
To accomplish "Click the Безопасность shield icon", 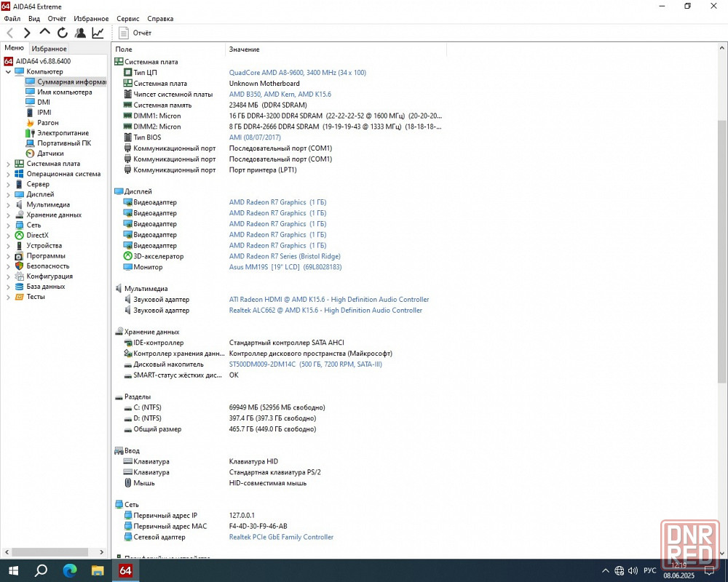I will 19,266.
